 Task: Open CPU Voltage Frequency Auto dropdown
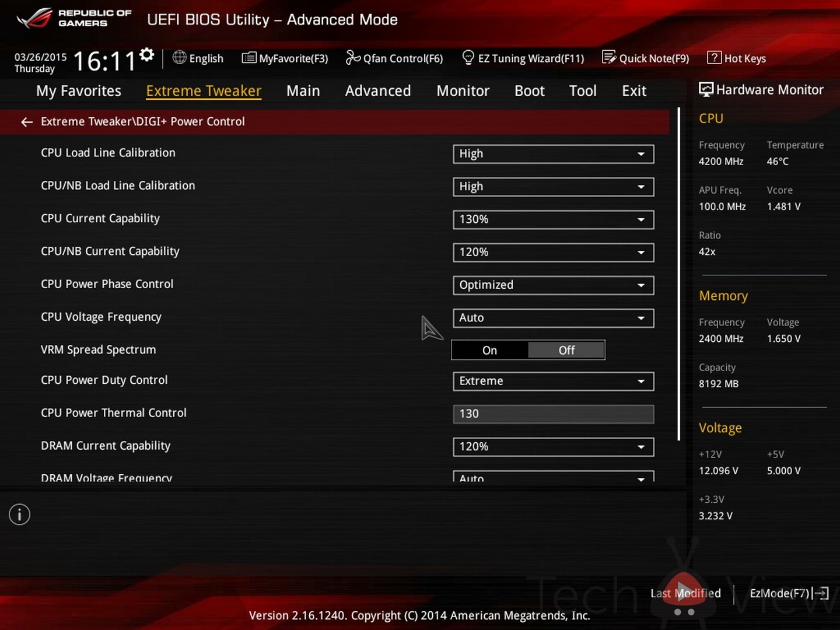(x=553, y=318)
